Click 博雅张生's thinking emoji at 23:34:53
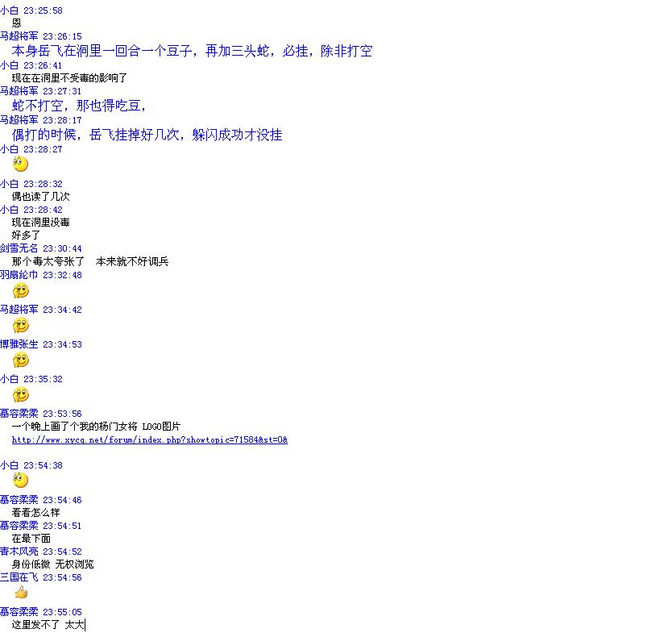672x633 pixels. point(21,360)
